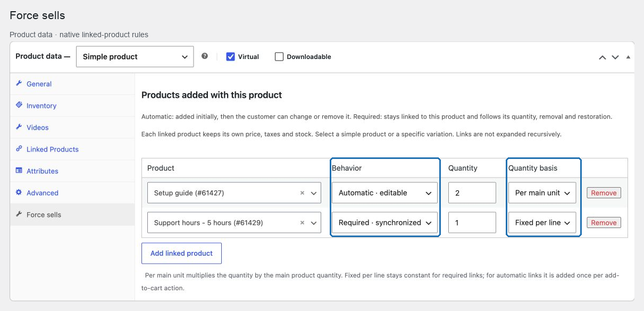Viewport: 644px width, 311px height.
Task: Switch to the Linked Products tab
Action: click(x=72, y=149)
